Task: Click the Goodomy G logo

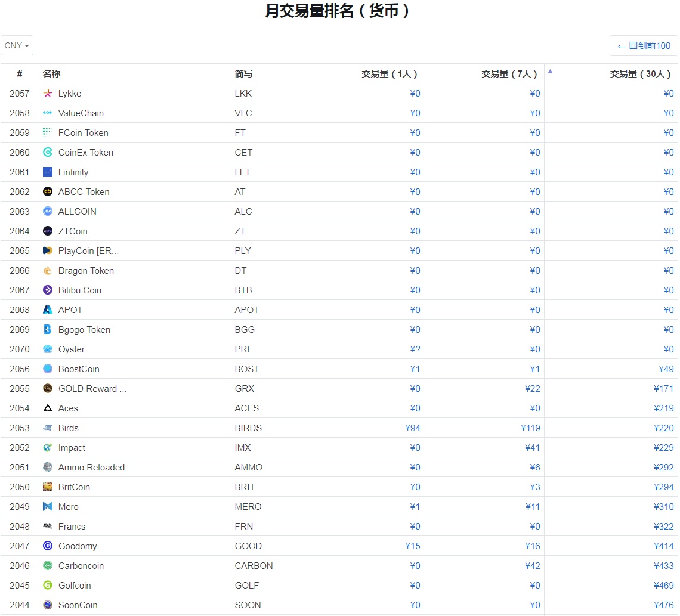Action: [48, 546]
